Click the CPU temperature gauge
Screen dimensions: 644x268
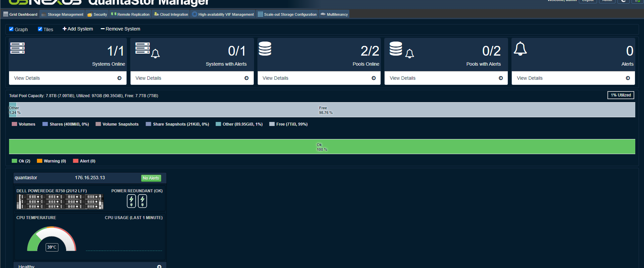click(x=52, y=239)
